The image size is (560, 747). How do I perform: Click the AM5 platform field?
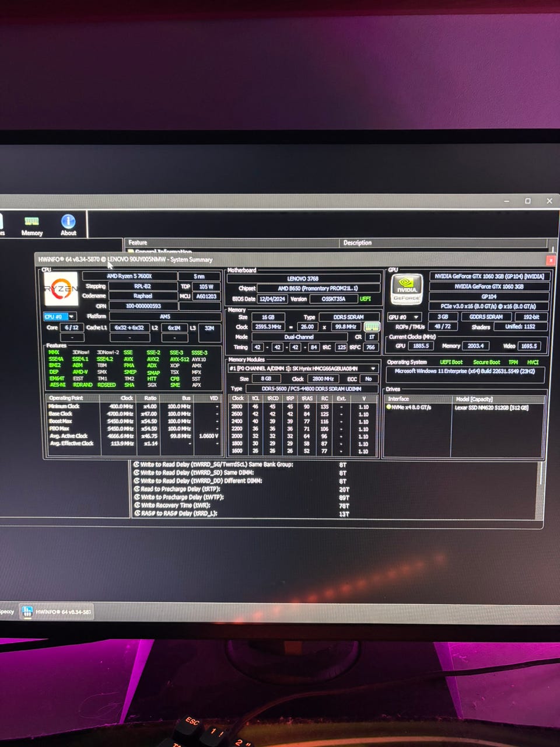[x=164, y=316]
